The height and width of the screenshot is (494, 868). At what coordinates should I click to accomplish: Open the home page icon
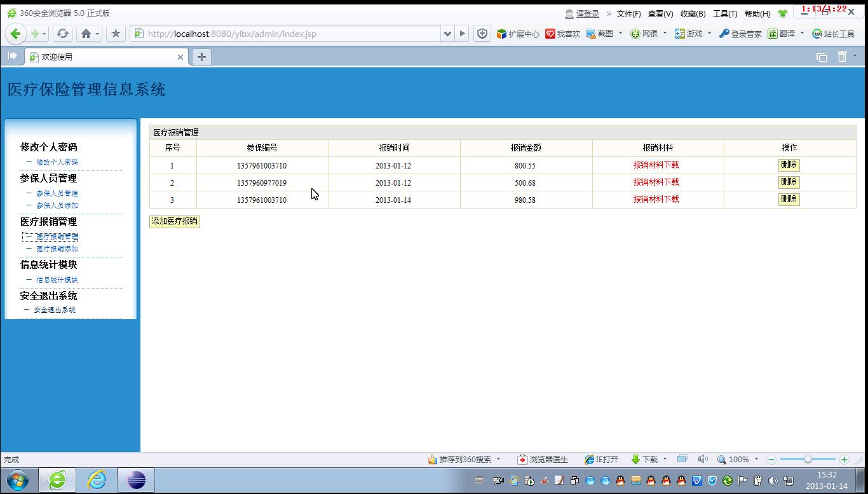[86, 34]
